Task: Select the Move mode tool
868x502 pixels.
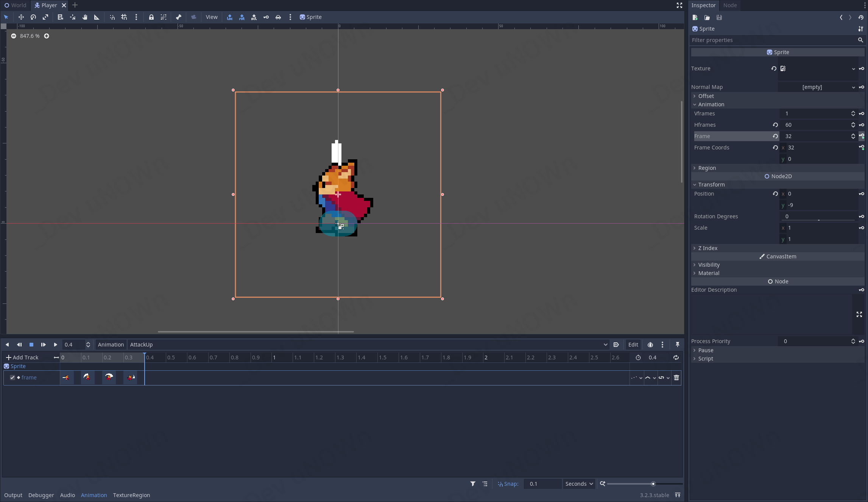Action: tap(21, 17)
